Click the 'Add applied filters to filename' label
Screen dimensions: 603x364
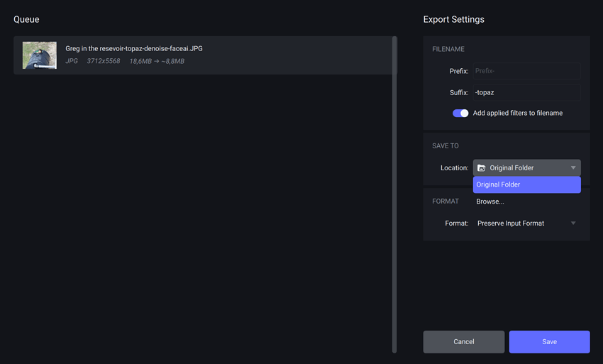pyautogui.click(x=517, y=113)
